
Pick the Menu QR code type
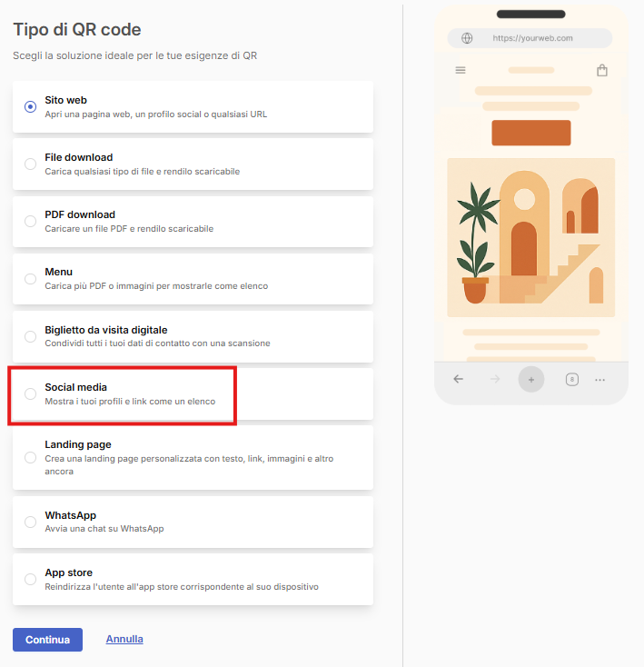(x=193, y=279)
